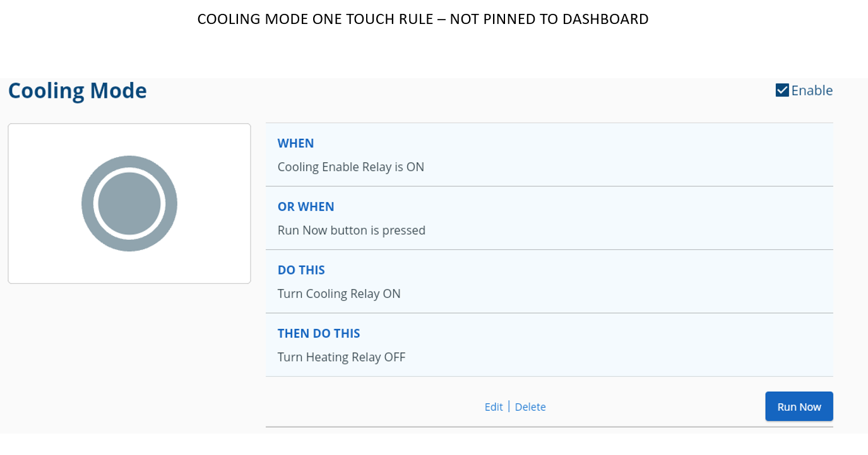Click the "Turn Heating Relay OFF" action
This screenshot has width=868, height=455.
tap(342, 357)
